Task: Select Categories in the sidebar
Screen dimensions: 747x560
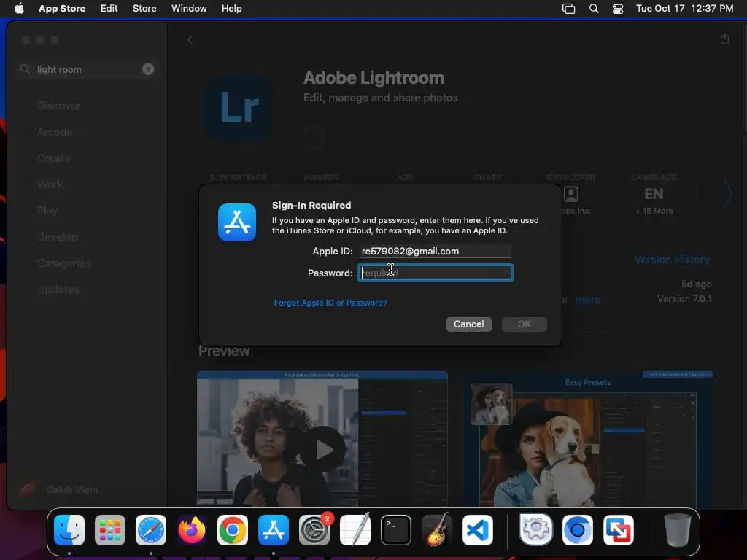Action: [64, 262]
